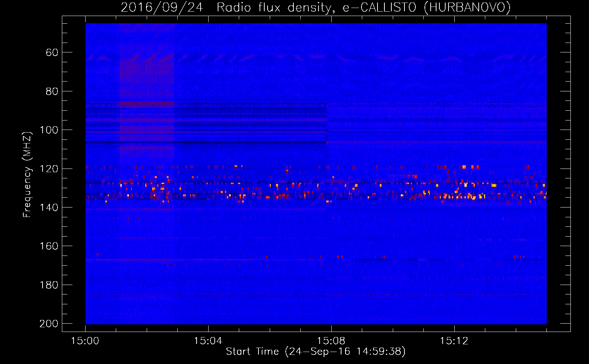Image resolution: width=589 pixels, height=364 pixels.
Task: Click the '120' frequency tick label
Action: pos(49,169)
